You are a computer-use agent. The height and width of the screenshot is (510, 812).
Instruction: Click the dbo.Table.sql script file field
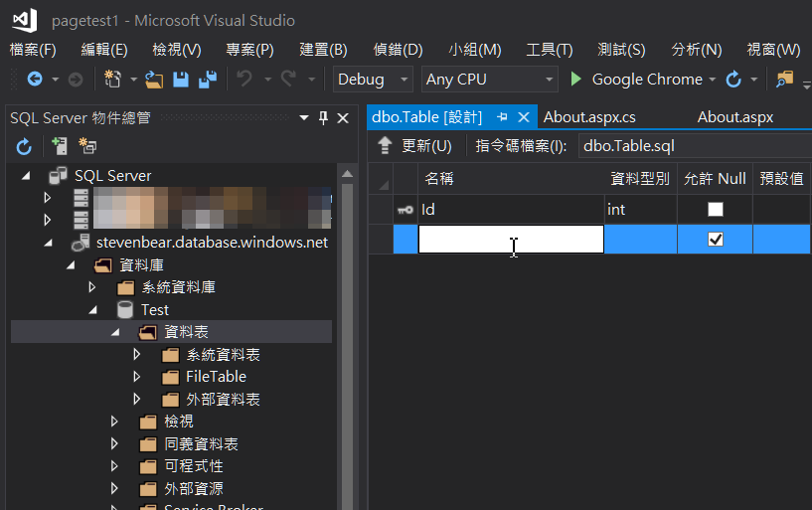(x=695, y=146)
